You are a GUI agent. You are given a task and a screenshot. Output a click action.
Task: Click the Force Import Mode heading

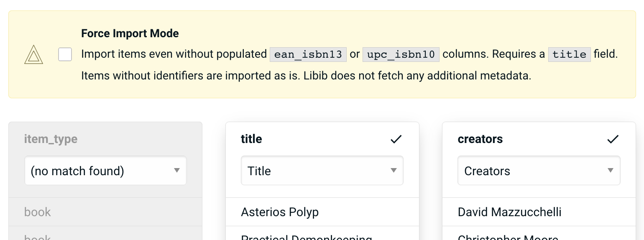pyautogui.click(x=130, y=33)
